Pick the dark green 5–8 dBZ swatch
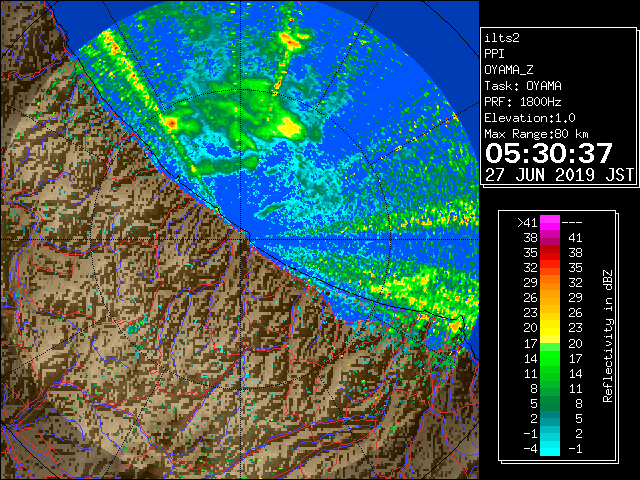The height and width of the screenshot is (480, 640). [x=550, y=404]
